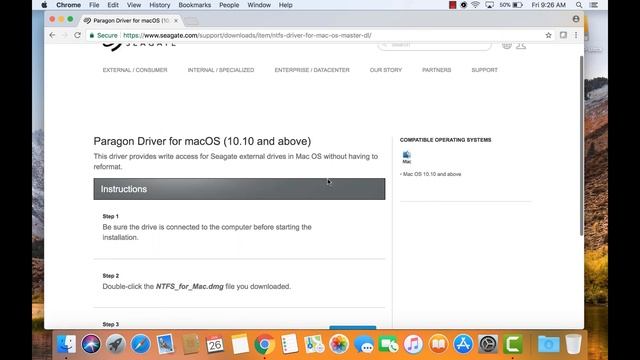The height and width of the screenshot is (360, 640).
Task: Open the PARTNERS navigation link
Action: point(436,70)
